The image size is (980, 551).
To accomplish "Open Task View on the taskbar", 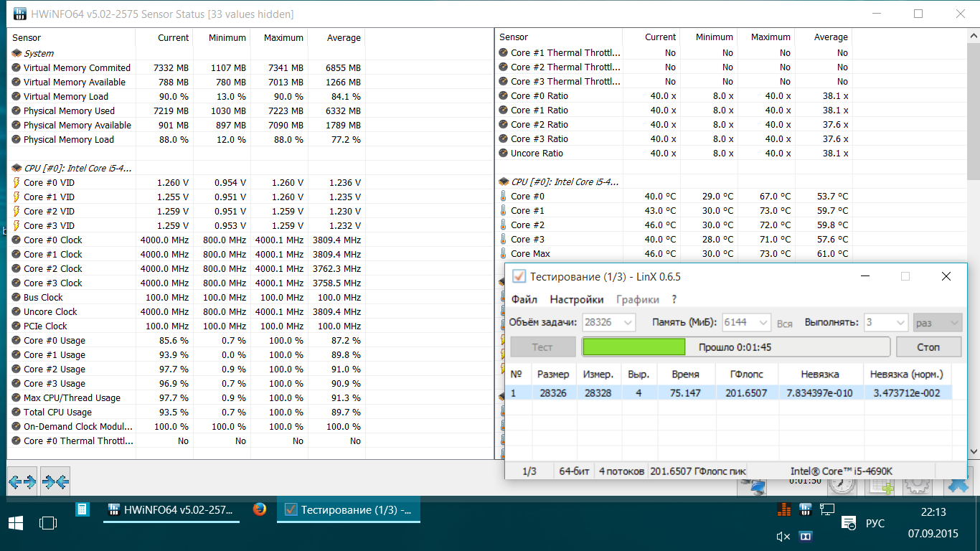I will click(48, 523).
